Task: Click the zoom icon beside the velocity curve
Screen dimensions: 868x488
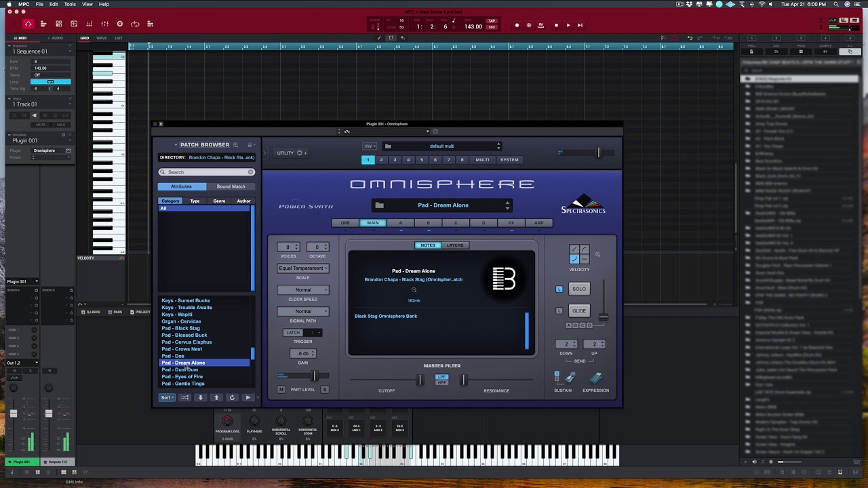Action: (x=597, y=255)
